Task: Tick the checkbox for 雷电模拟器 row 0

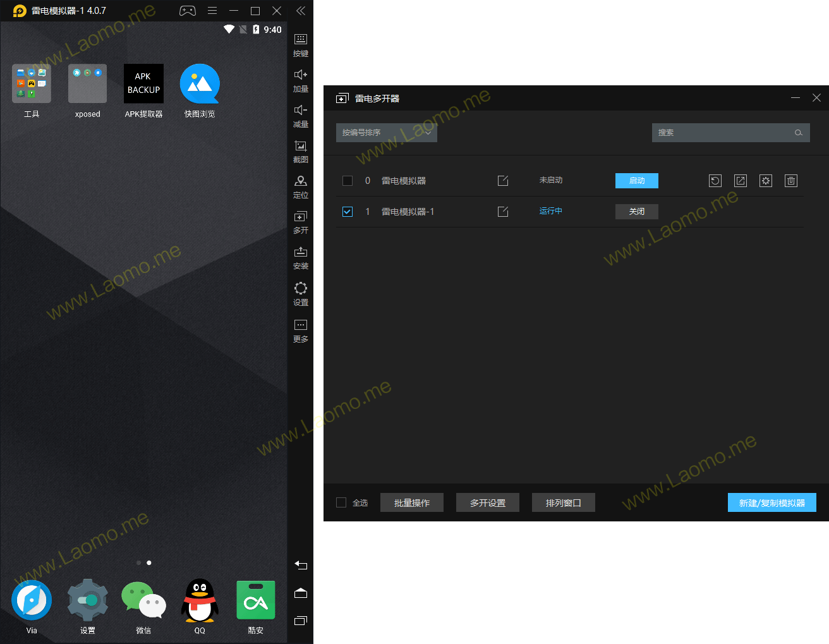Action: click(x=348, y=181)
